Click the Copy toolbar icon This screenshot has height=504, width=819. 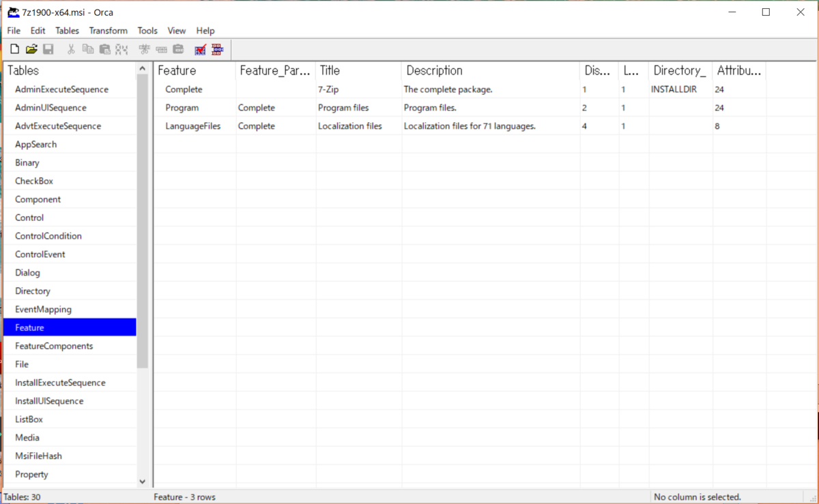(x=88, y=49)
